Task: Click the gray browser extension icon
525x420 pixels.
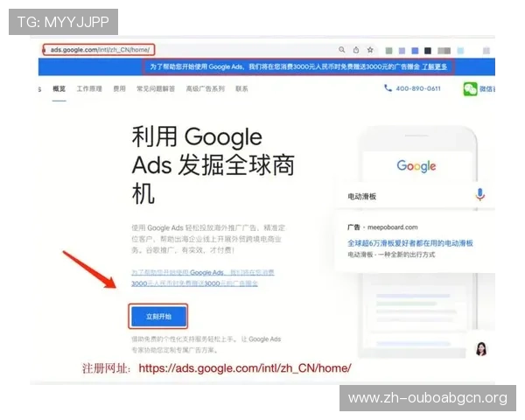Action: point(444,51)
